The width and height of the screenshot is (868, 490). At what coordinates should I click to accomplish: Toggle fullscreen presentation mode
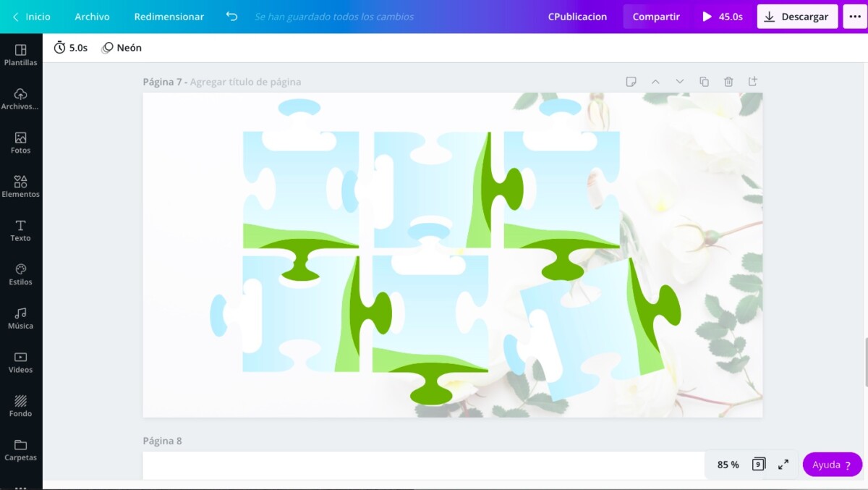[x=783, y=465]
